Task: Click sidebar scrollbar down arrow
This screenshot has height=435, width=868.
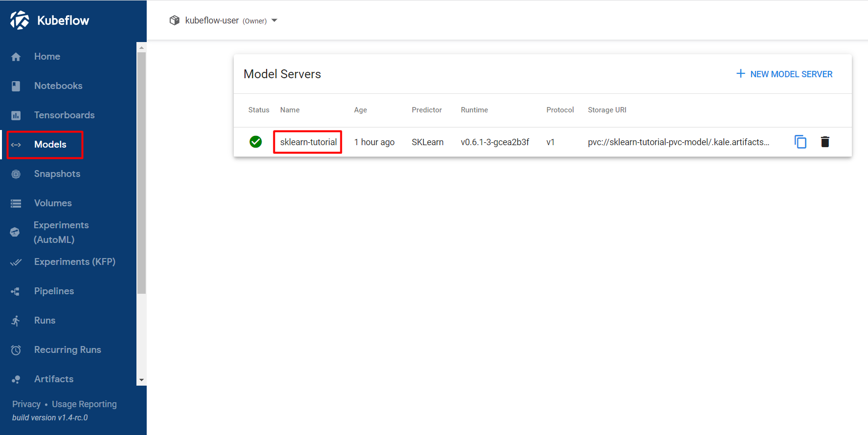Action: point(141,380)
